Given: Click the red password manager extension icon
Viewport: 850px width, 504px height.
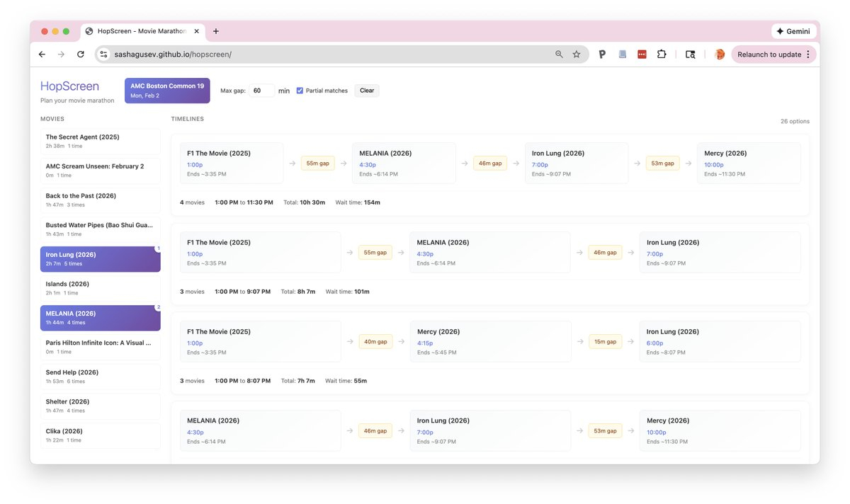Looking at the screenshot, I should click(642, 55).
